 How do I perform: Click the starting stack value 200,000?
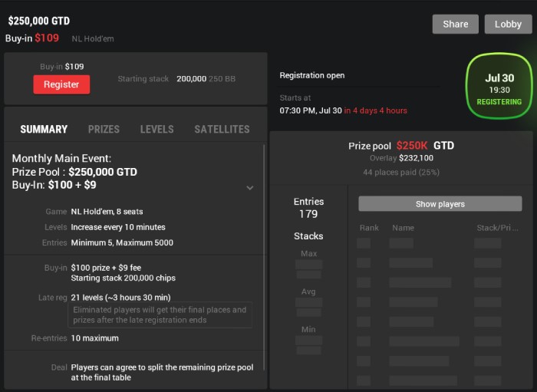click(192, 79)
